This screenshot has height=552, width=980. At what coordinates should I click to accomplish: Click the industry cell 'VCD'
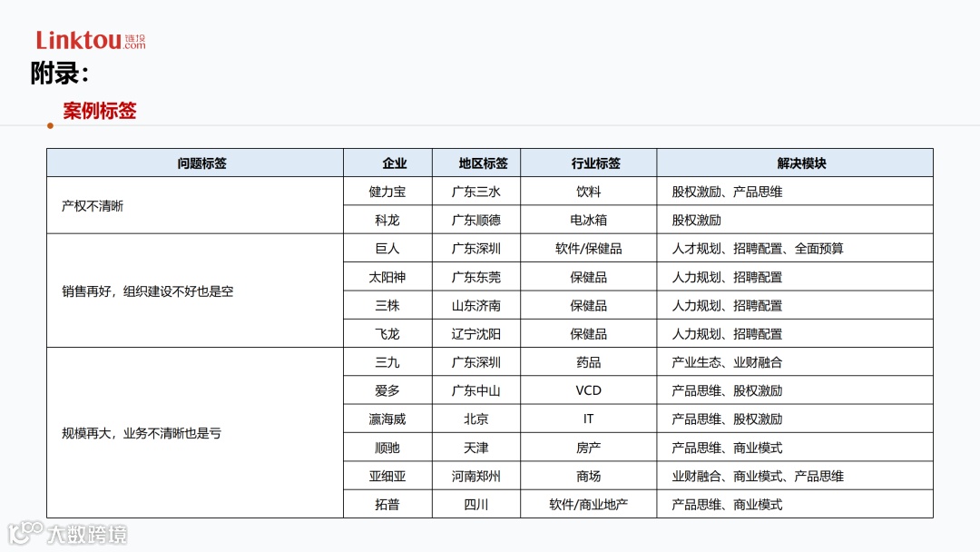pyautogui.click(x=589, y=390)
